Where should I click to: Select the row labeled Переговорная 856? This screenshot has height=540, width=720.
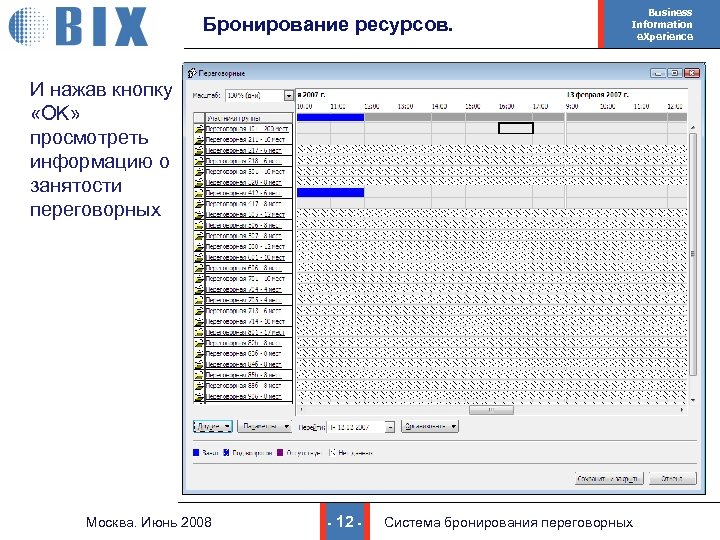(243, 375)
